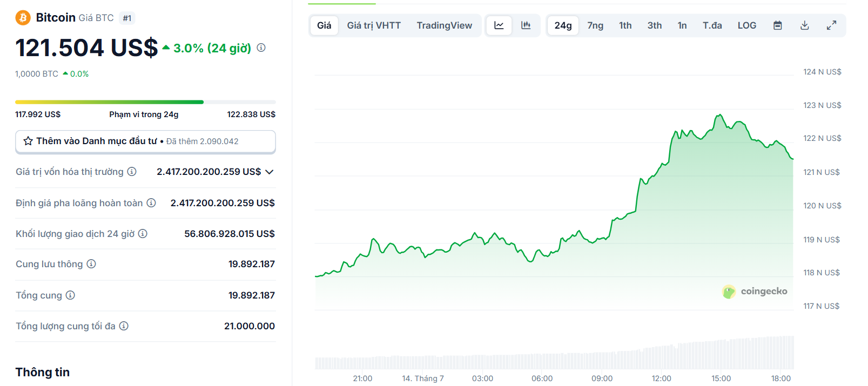Open info for Tổng lượng cung tối đa

[x=124, y=326]
